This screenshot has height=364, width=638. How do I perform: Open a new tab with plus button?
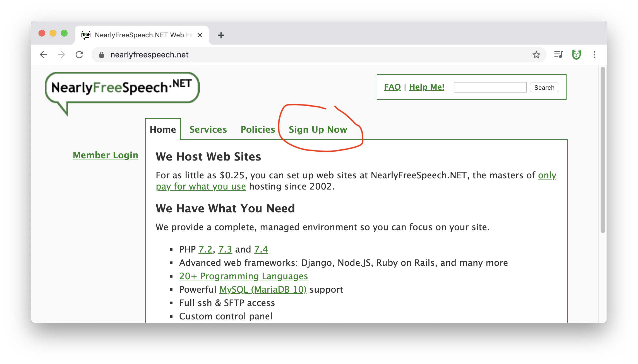(221, 35)
